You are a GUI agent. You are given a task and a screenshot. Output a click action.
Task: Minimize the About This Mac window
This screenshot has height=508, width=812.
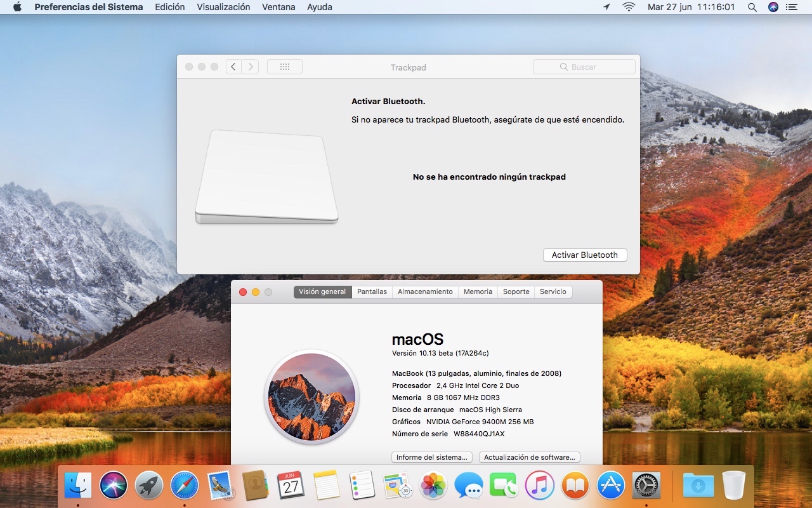(256, 292)
